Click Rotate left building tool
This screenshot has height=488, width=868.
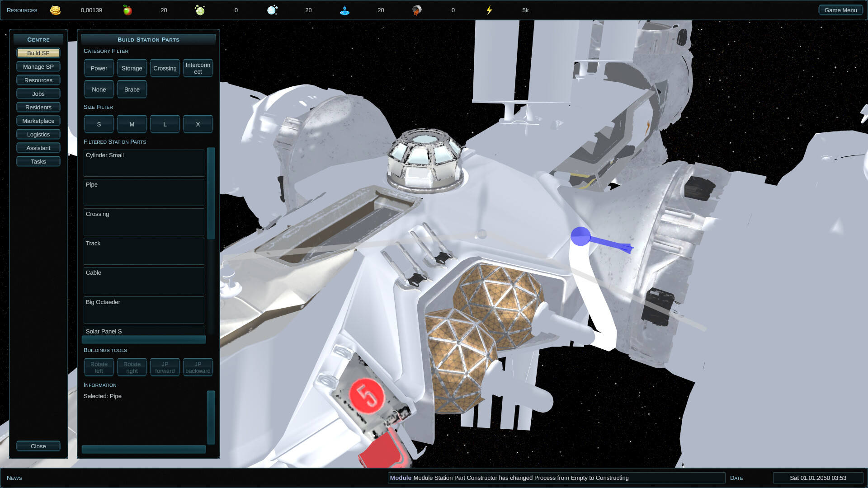pos(99,367)
